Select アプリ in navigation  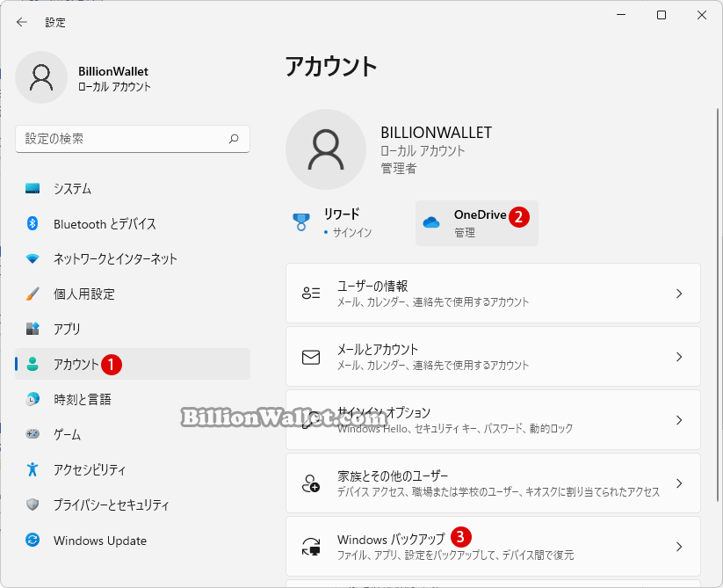point(133,329)
